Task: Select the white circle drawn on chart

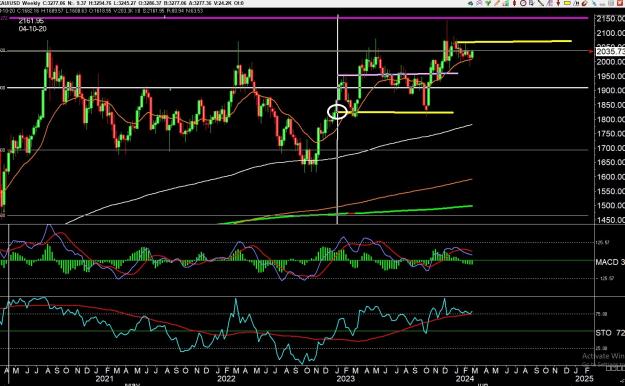Action: (337, 112)
